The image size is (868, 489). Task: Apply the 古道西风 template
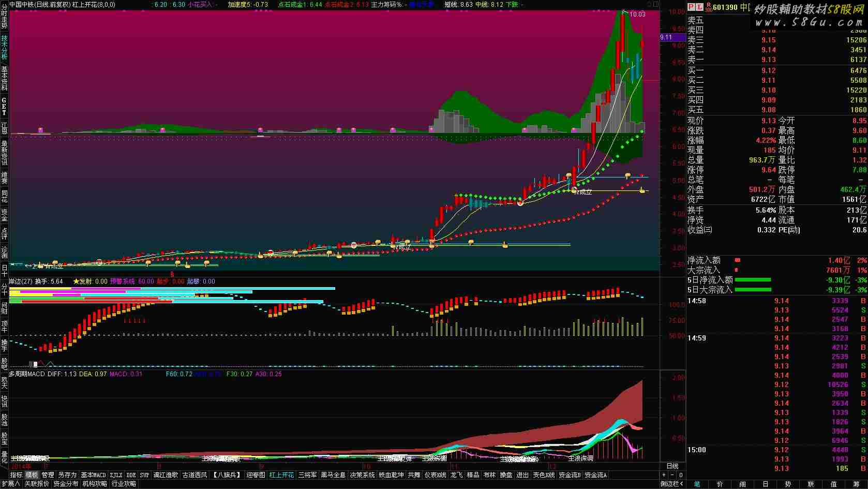point(194,475)
